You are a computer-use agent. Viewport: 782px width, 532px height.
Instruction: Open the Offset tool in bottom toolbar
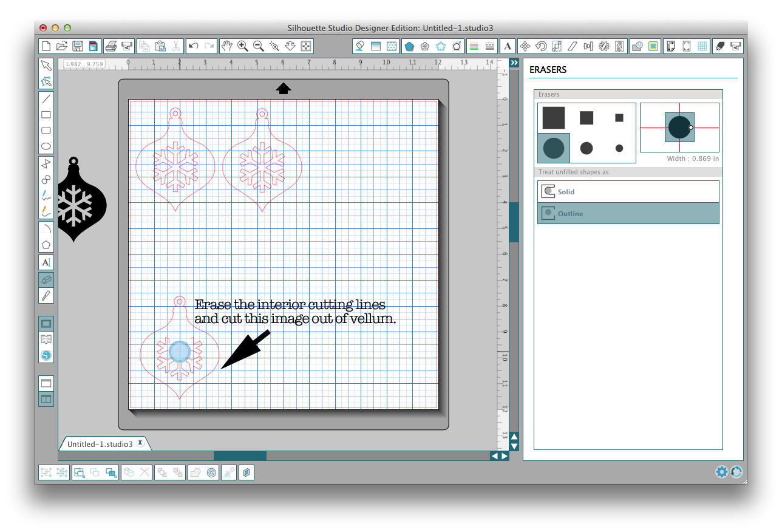(211, 472)
